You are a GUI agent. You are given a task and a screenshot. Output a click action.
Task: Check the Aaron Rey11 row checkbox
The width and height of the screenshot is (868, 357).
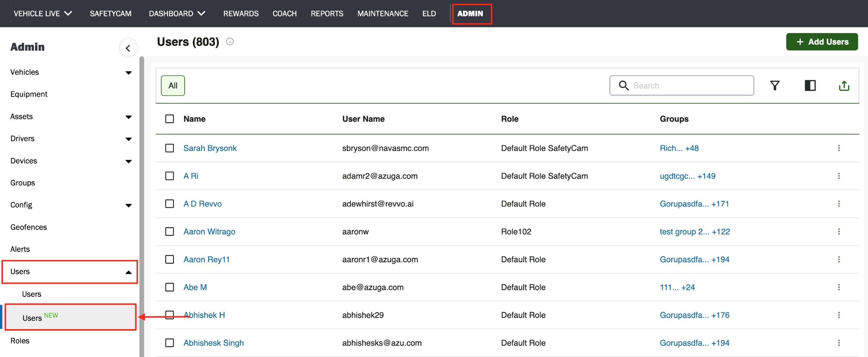click(169, 260)
